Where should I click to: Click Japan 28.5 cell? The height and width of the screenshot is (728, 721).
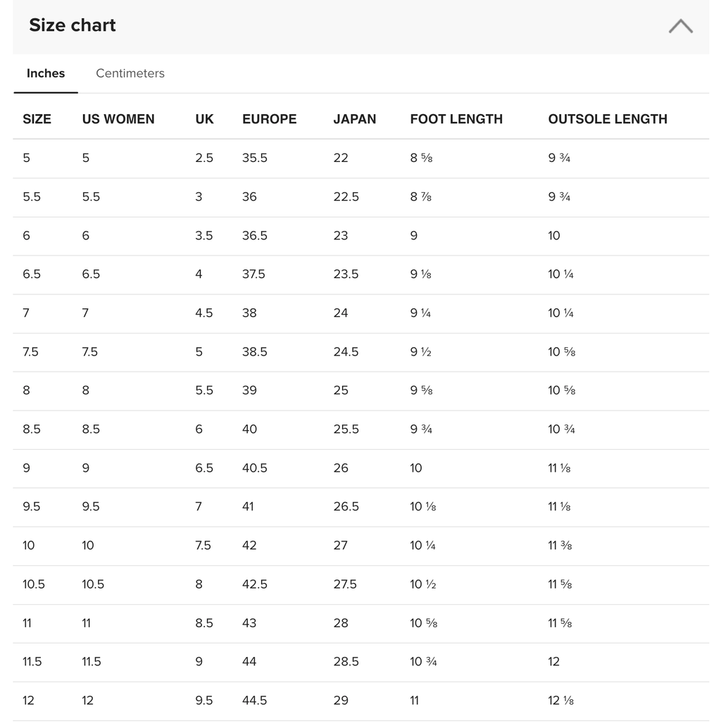[x=346, y=662]
